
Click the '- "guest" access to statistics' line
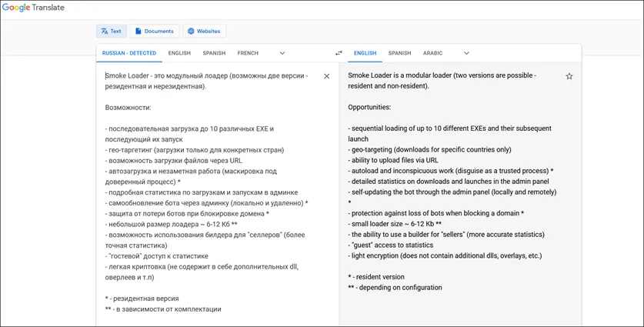(391, 245)
